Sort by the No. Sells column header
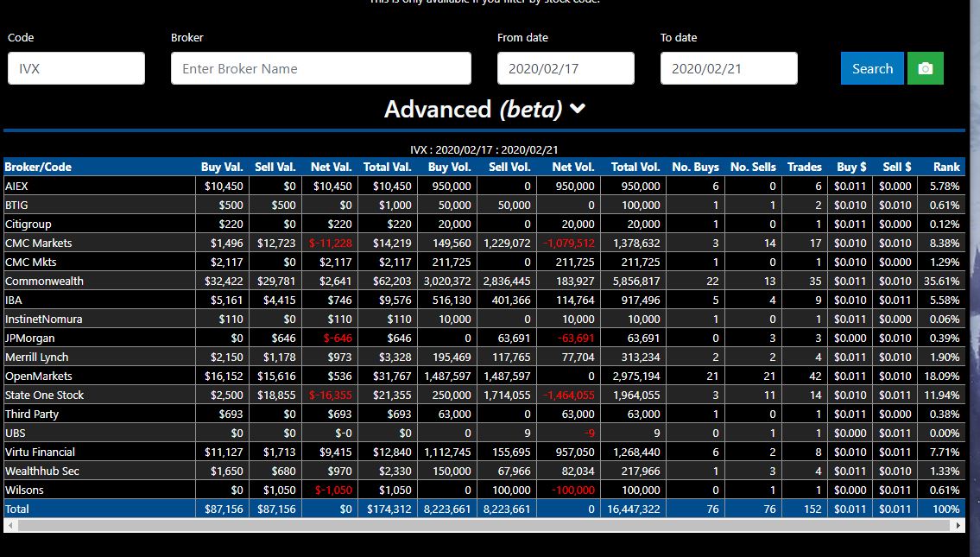The height and width of the screenshot is (557, 980). (x=753, y=167)
